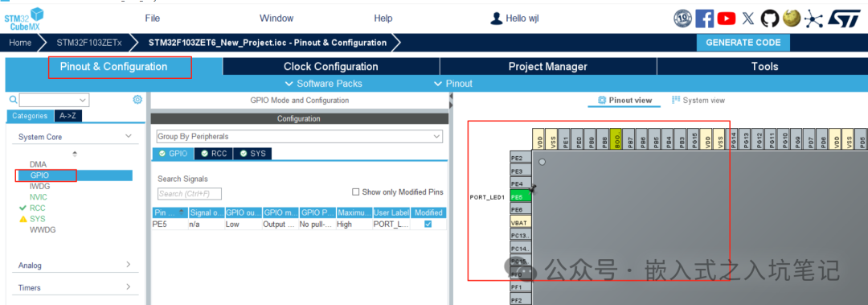The height and width of the screenshot is (305, 868).
Task: Select pin PE2 on the chip
Action: tap(520, 158)
